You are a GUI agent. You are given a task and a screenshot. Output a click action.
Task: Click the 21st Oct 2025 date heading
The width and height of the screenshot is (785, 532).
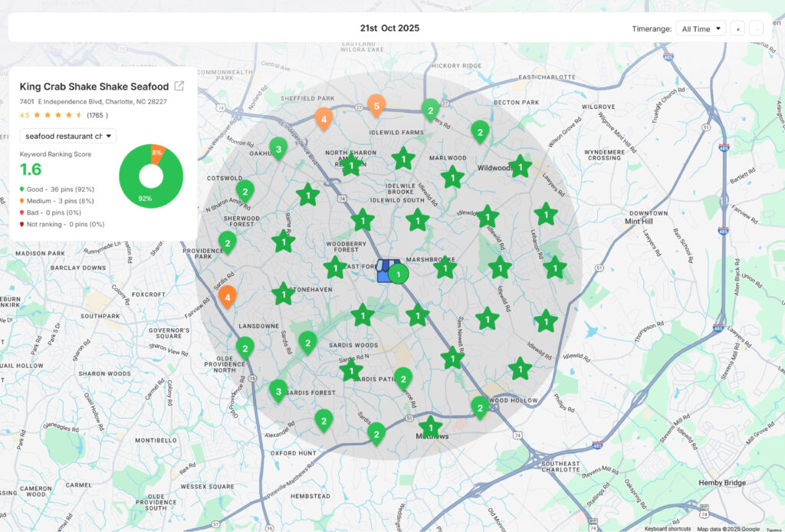pos(389,28)
